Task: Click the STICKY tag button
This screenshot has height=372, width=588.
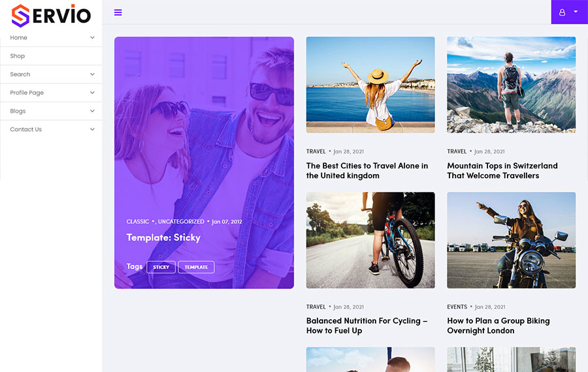Action: point(161,267)
